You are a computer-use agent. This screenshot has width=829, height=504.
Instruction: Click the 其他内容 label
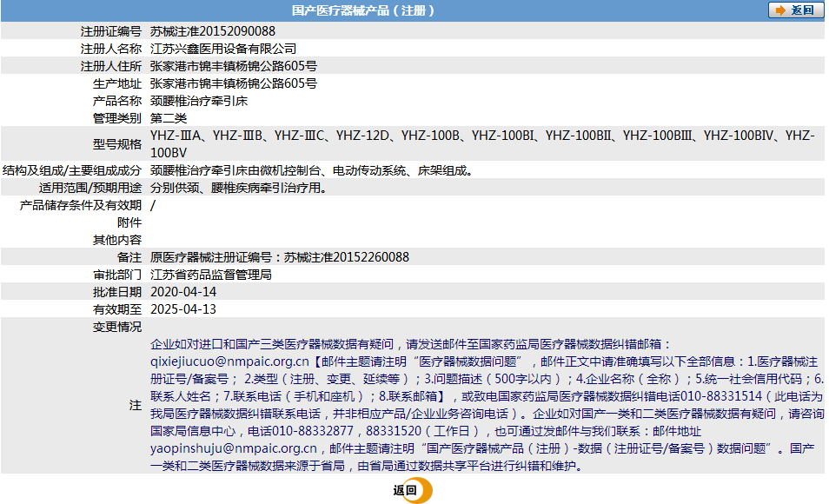pos(117,240)
